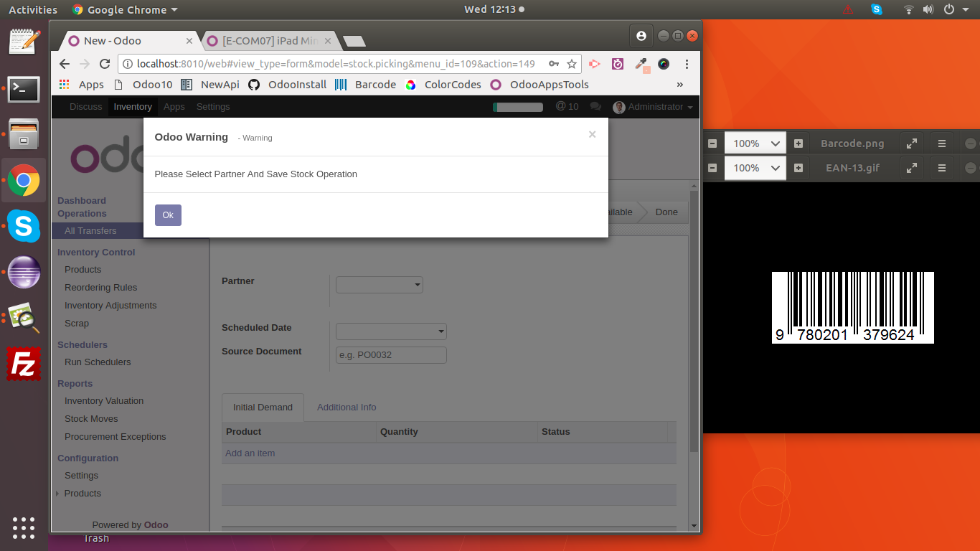The height and width of the screenshot is (551, 980).
Task: Click the address bar URL
Action: click(x=336, y=64)
